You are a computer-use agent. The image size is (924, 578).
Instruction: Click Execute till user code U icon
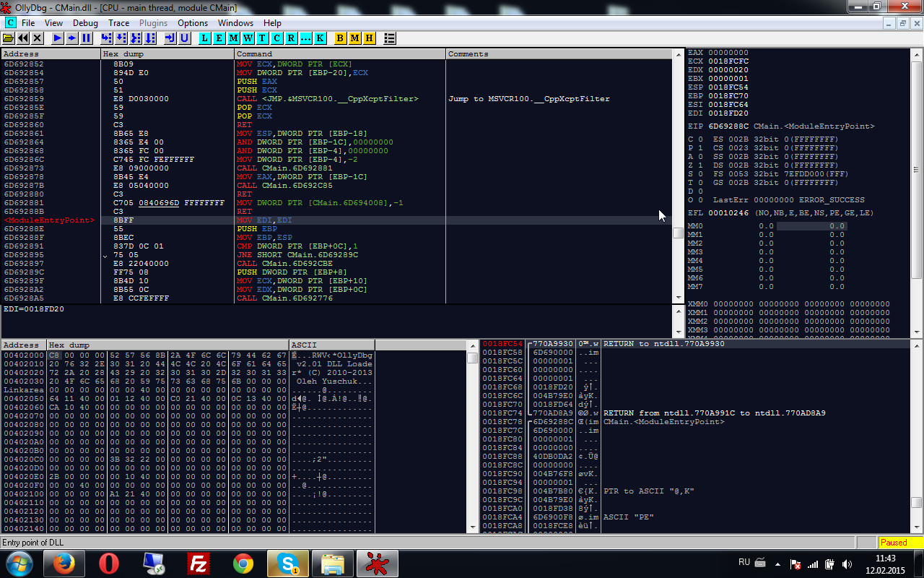(x=185, y=38)
